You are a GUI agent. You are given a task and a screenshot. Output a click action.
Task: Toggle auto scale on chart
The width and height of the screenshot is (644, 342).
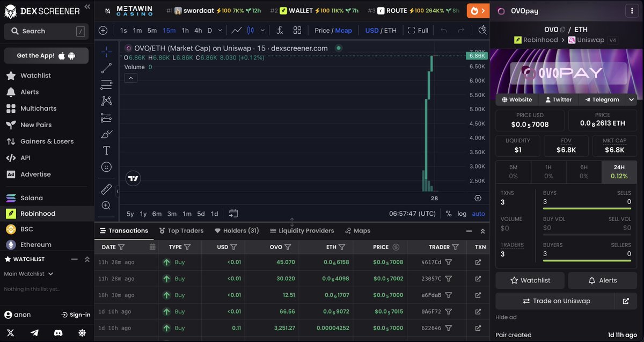click(478, 214)
